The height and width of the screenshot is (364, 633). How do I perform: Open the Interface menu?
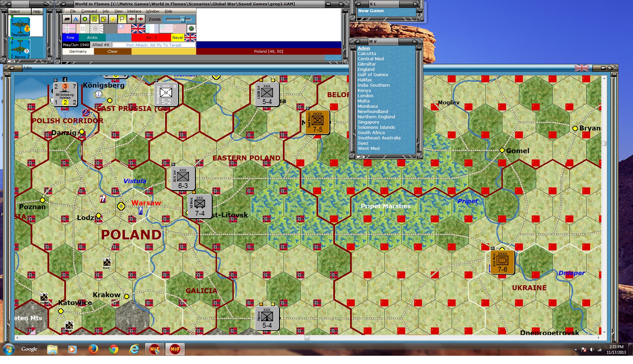134,11
